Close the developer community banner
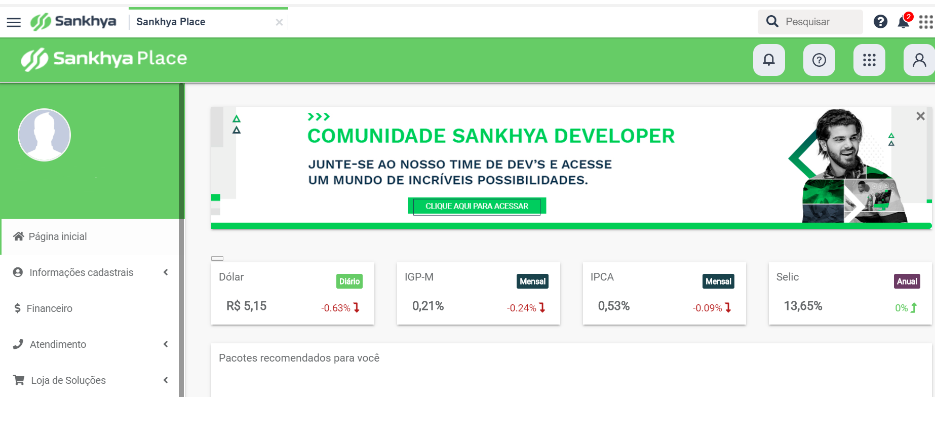Screen dimensions: 951x430 click(920, 116)
